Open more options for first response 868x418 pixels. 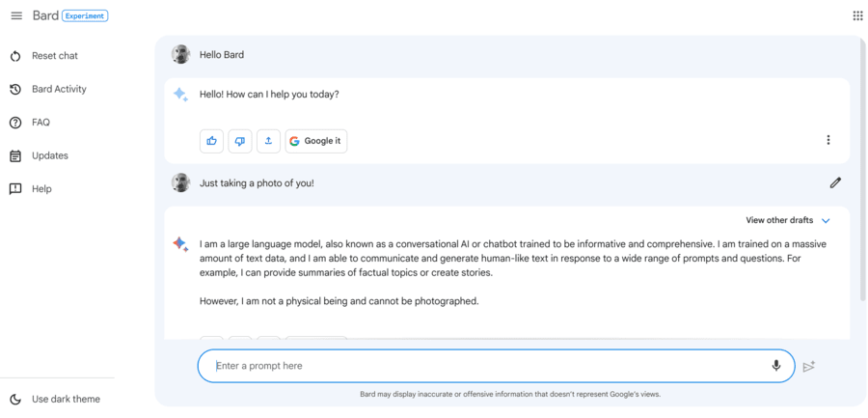tap(828, 140)
